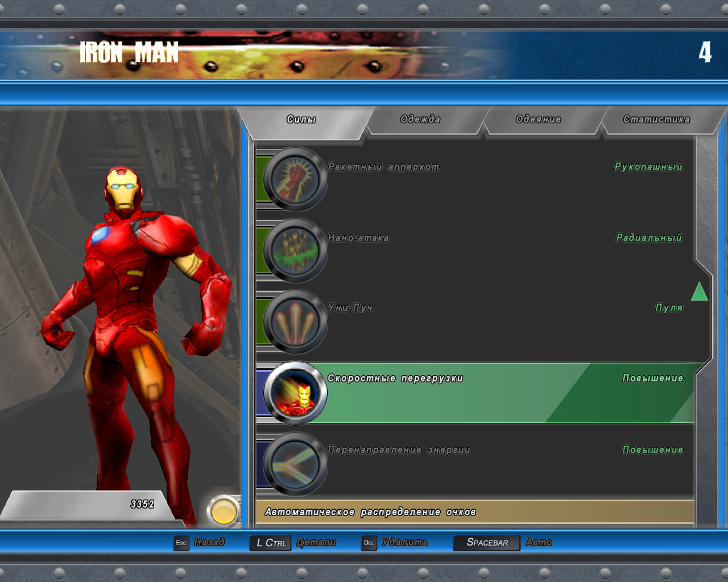Screen dimensions: 728x582
Task: Click the Радиальный type label
Action: (649, 238)
